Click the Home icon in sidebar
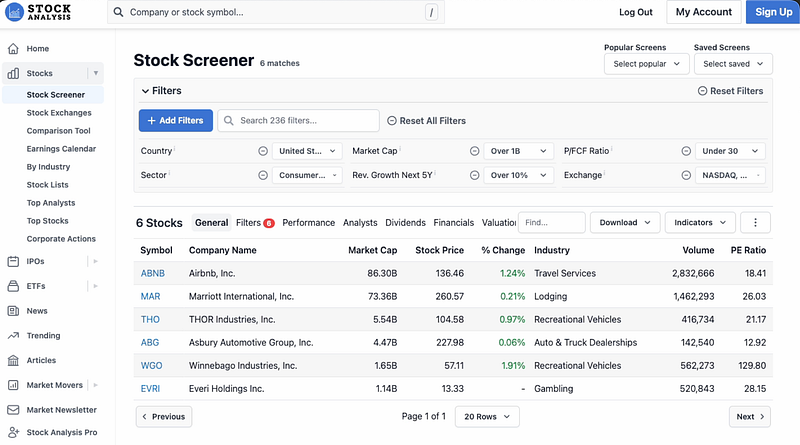 (x=13, y=48)
